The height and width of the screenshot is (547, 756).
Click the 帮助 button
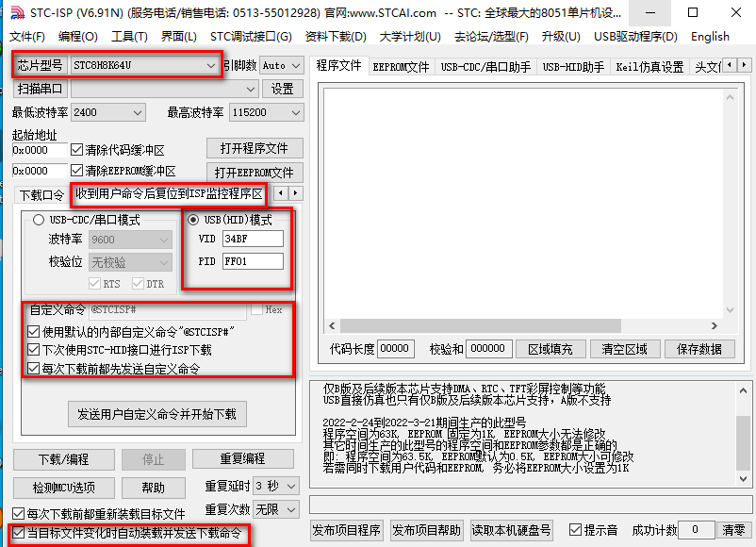tap(154, 488)
